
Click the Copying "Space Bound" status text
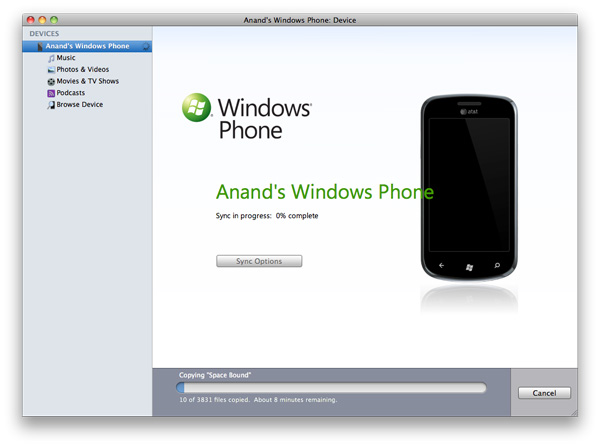point(215,375)
